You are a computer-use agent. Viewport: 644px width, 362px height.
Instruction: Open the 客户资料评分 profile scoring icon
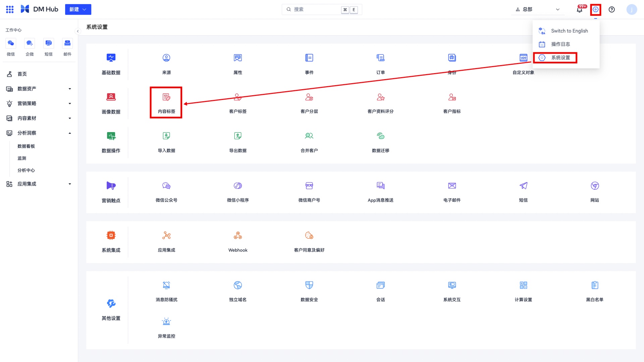tap(381, 97)
